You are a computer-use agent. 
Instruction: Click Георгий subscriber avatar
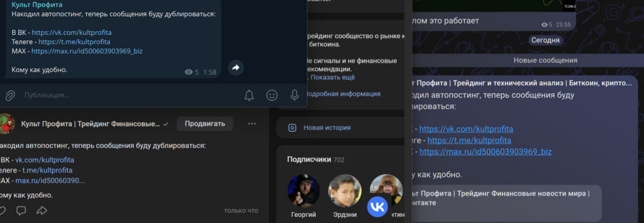[303, 190]
